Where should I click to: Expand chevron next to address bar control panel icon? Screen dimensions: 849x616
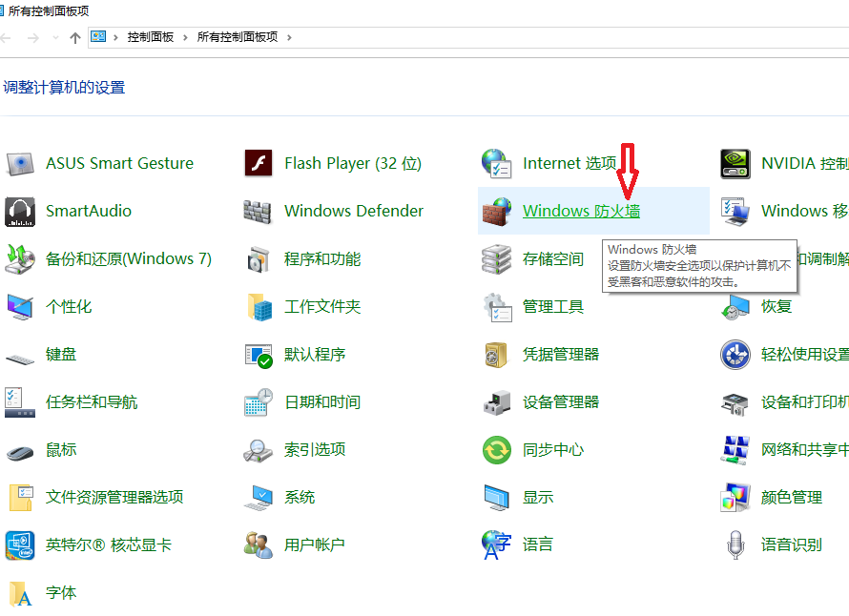point(115,37)
